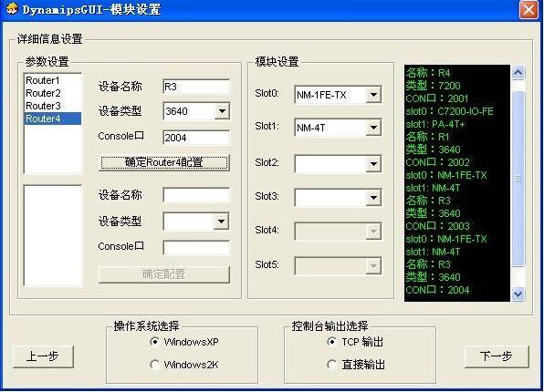The height and width of the screenshot is (392, 544).
Task: Click the log line CON口：2004
Action: point(437,290)
